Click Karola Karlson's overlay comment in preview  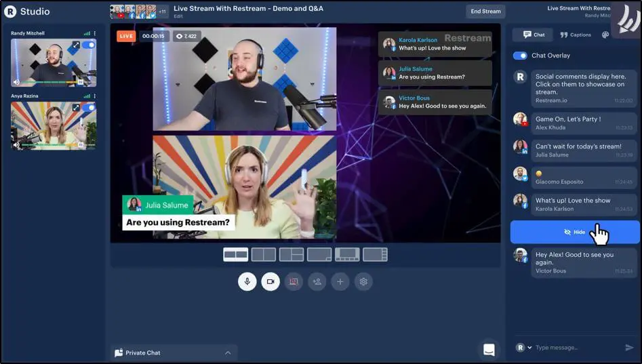435,44
